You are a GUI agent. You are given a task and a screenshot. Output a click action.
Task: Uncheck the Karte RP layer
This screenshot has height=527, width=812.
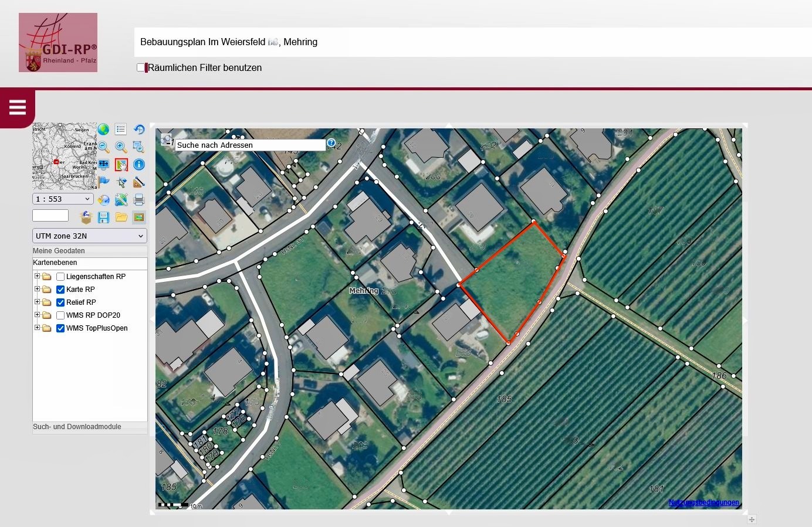60,290
